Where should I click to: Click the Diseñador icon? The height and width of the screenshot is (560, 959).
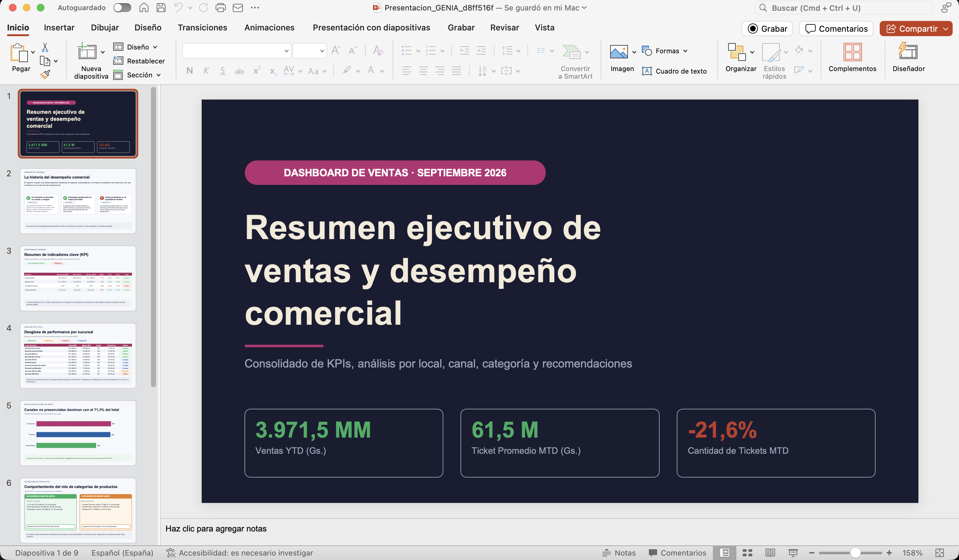(x=908, y=51)
